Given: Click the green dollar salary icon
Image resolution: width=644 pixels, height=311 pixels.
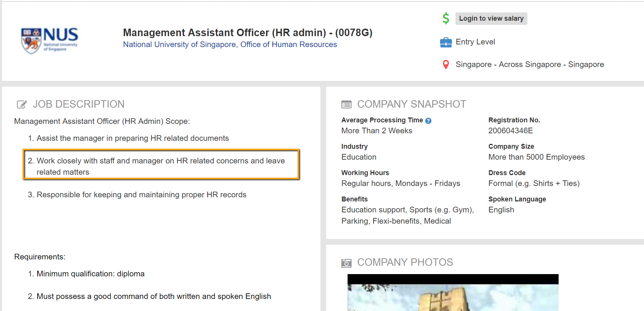Looking at the screenshot, I should click(x=446, y=18).
